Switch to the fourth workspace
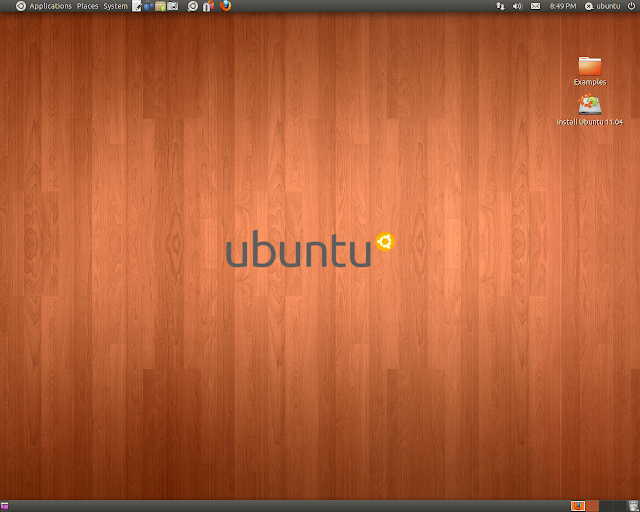The image size is (640, 512). coord(619,506)
